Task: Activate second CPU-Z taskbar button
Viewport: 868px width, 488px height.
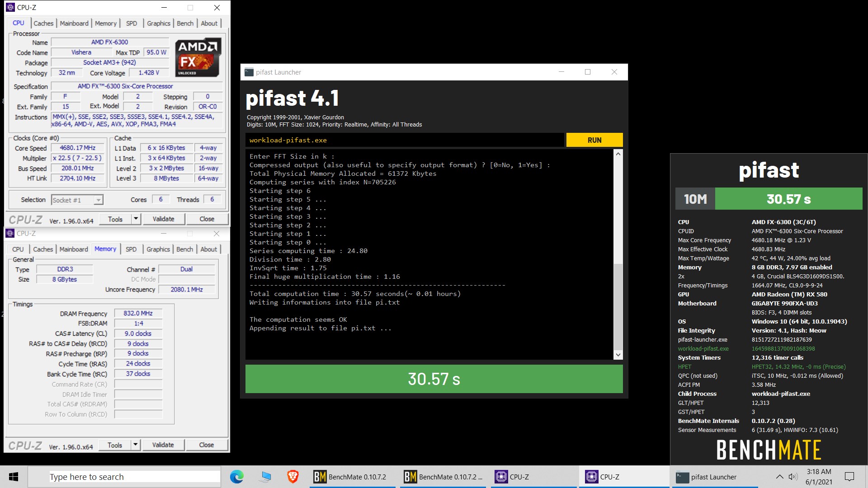Action: tap(624, 477)
